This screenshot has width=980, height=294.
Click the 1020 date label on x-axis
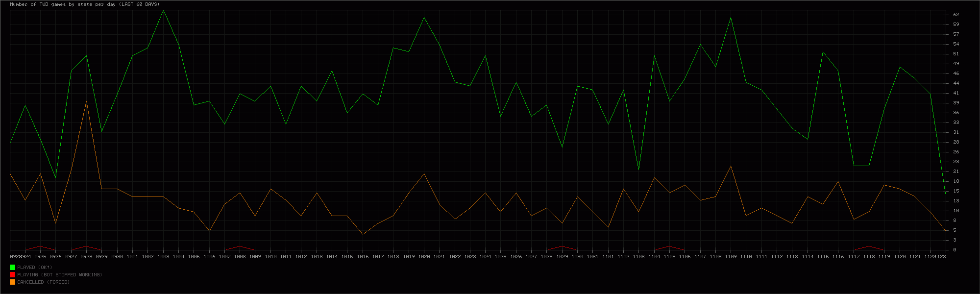pyautogui.click(x=424, y=257)
